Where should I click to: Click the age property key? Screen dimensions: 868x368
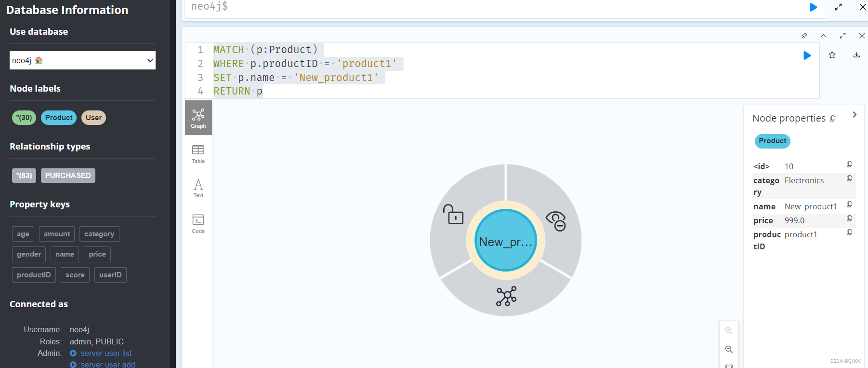pos(23,234)
